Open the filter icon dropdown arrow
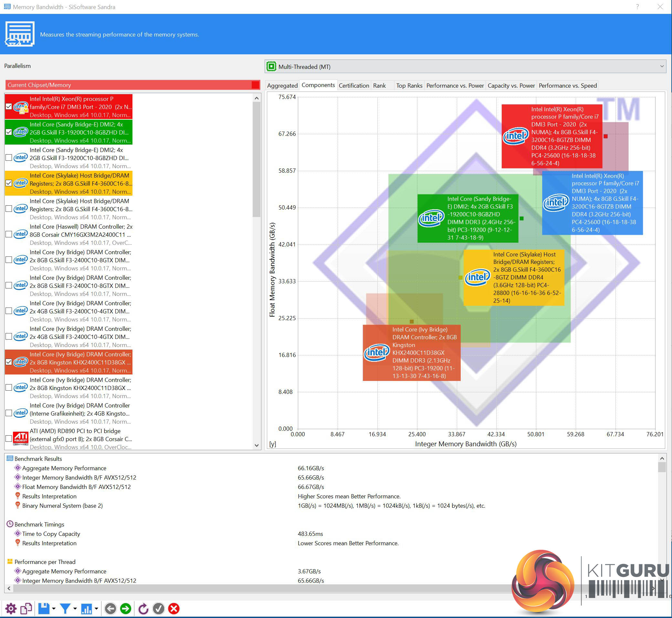672x618 pixels. click(75, 609)
